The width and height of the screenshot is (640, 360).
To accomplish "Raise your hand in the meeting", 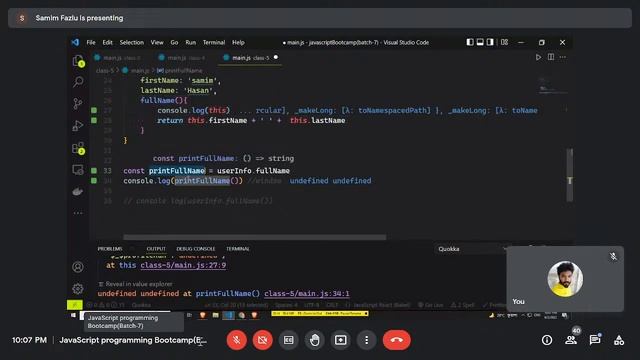I will tap(315, 340).
